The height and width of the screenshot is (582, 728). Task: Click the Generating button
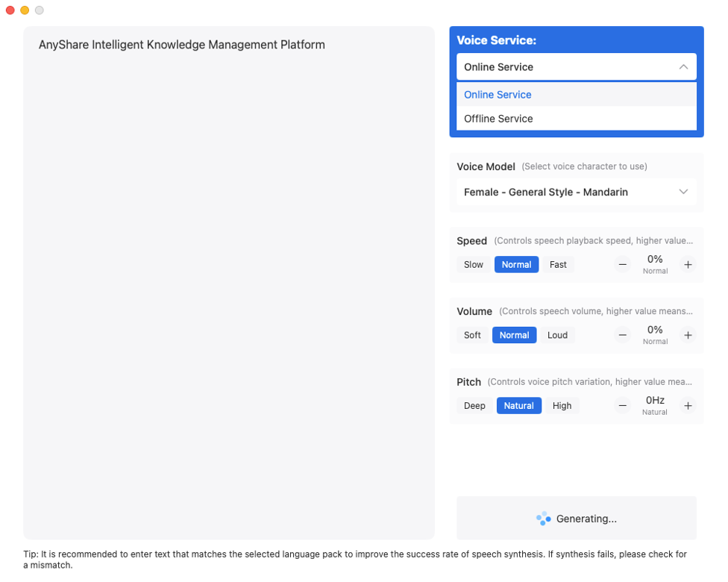[x=576, y=519]
